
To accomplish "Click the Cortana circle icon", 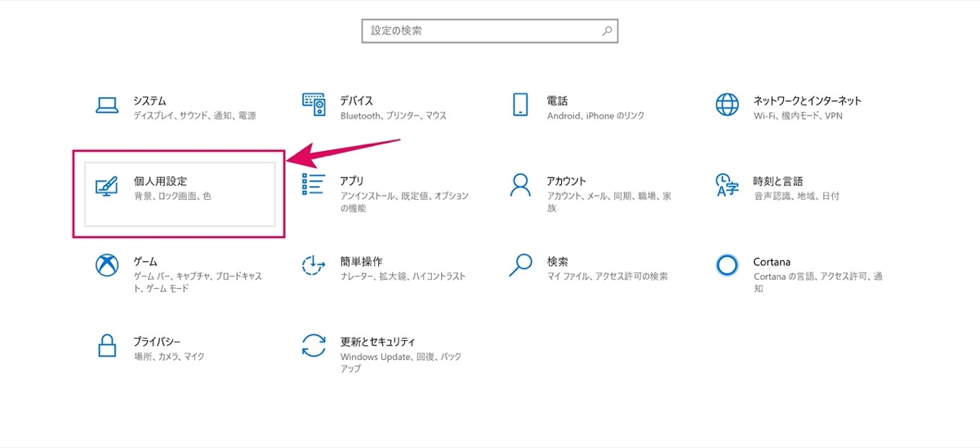I will 726,264.
